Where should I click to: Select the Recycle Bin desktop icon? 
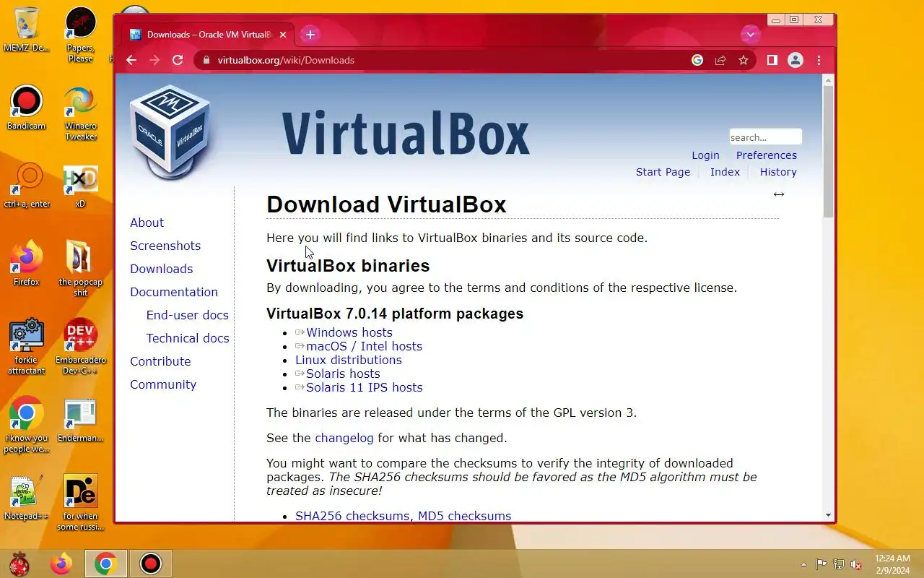[26, 30]
